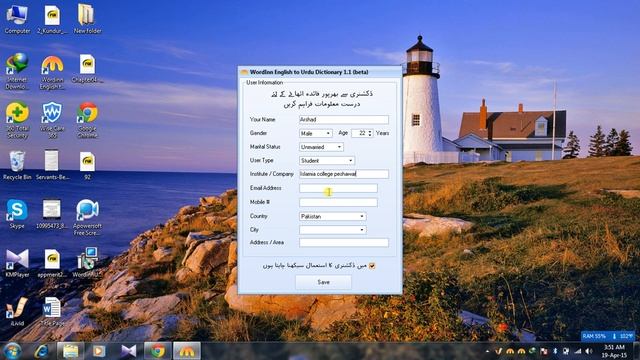Toggle the learn-dictionary-usage checkbox

[x=372, y=266]
